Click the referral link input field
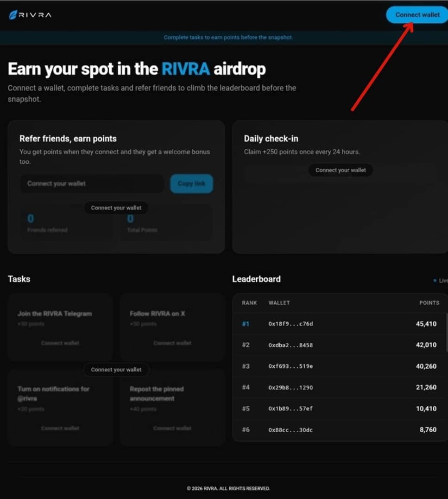 click(x=92, y=183)
